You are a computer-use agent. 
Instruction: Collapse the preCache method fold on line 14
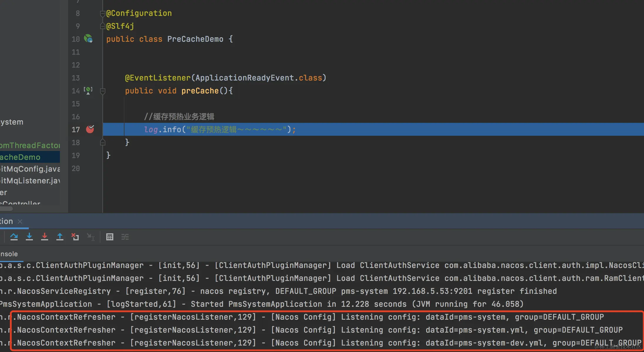click(x=103, y=91)
